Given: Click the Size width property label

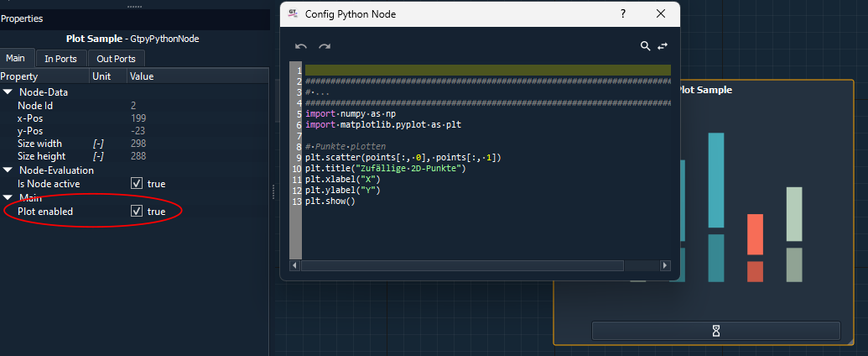Looking at the screenshot, I should coord(40,144).
